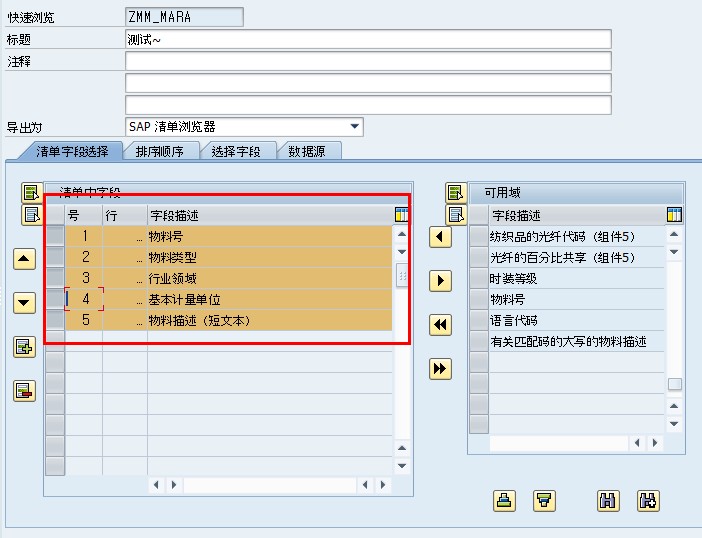702x538 pixels.
Task: Click available fields horizontal scrollbar left arrow
Action: (637, 443)
